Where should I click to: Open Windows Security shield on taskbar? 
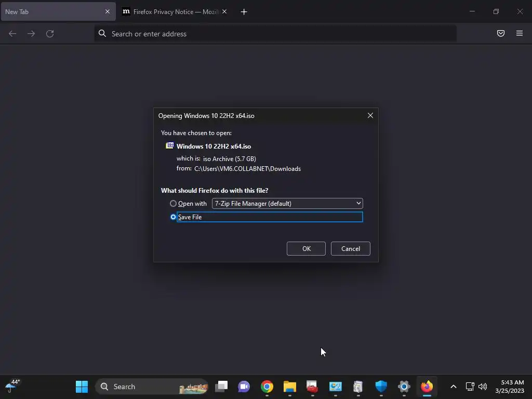pyautogui.click(x=381, y=387)
